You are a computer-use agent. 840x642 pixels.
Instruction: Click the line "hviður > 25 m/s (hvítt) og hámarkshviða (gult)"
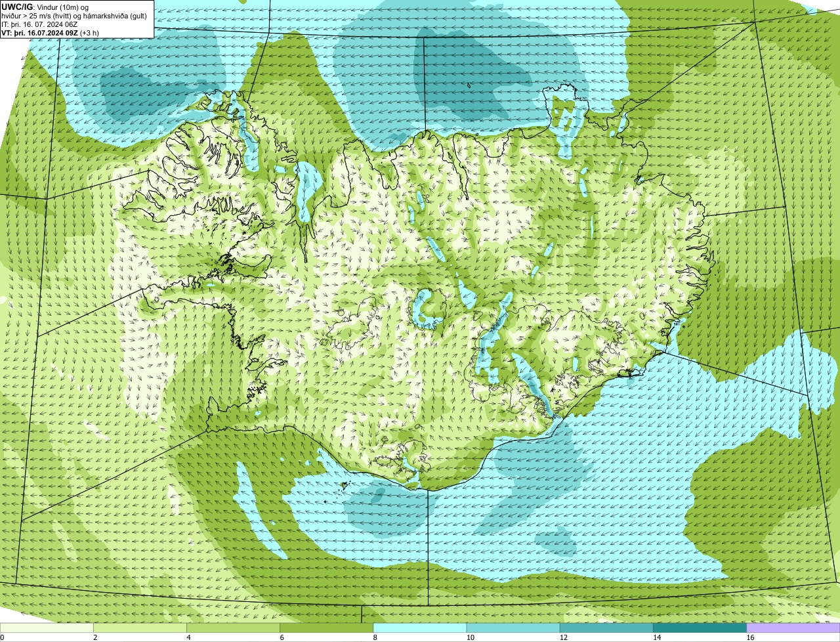(x=75, y=15)
